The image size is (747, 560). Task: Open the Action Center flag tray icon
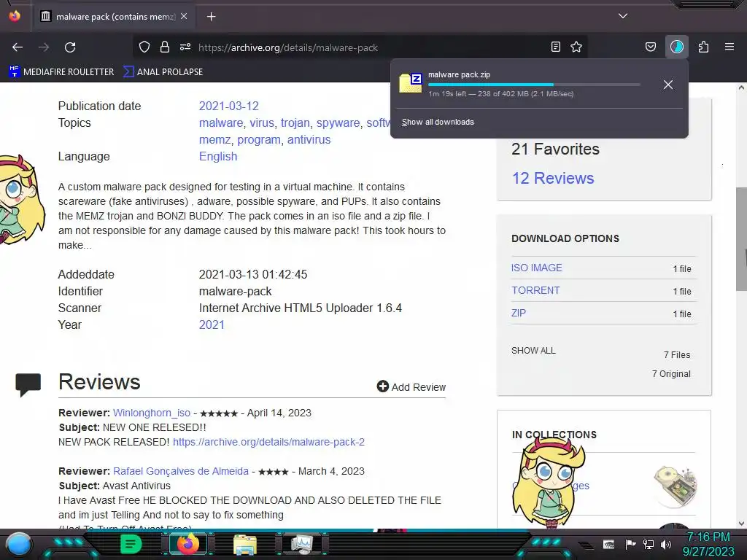630,544
